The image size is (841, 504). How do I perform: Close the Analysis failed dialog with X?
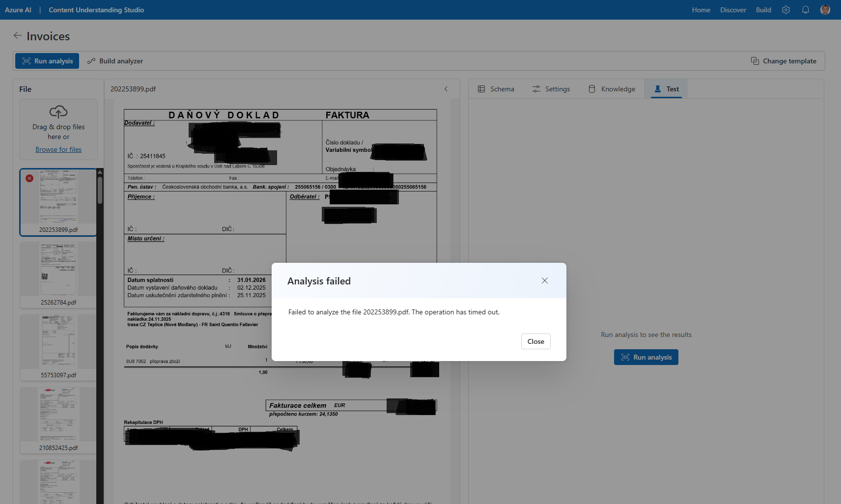[x=545, y=280]
